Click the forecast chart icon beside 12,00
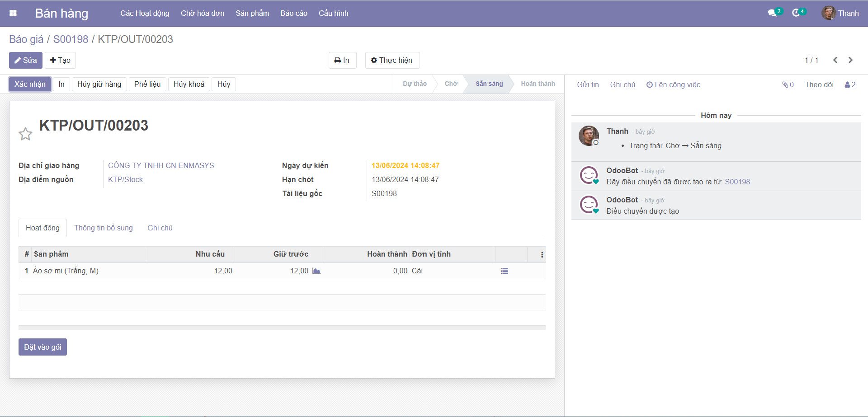This screenshot has width=868, height=417. pyautogui.click(x=316, y=271)
